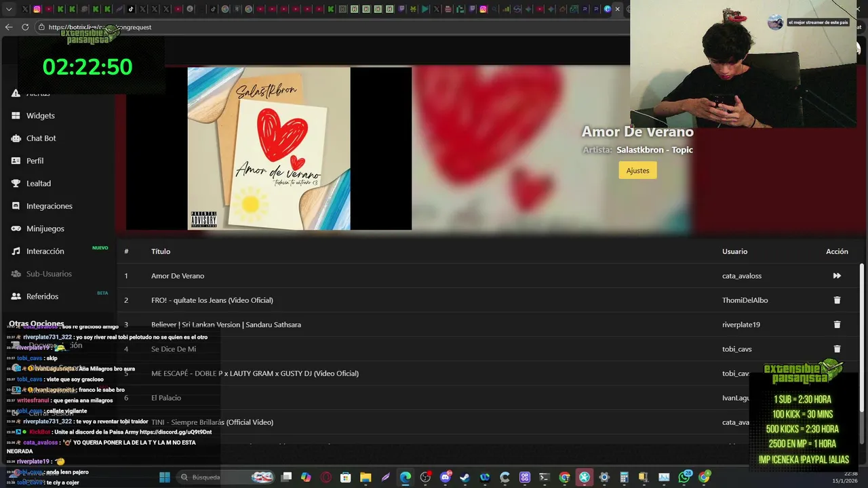Switch to the Instagram tab near the left

[x=37, y=9]
